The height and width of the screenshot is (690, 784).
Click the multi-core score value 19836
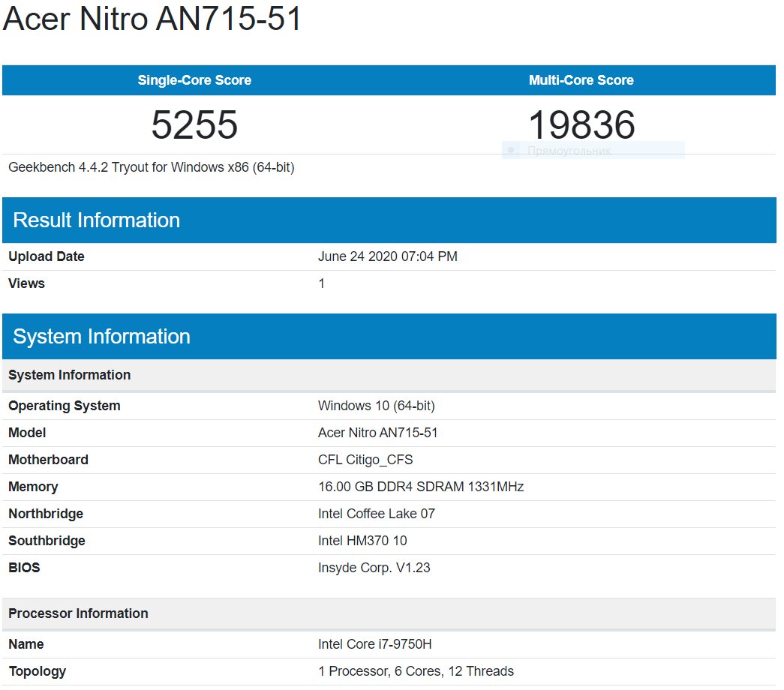click(x=581, y=123)
